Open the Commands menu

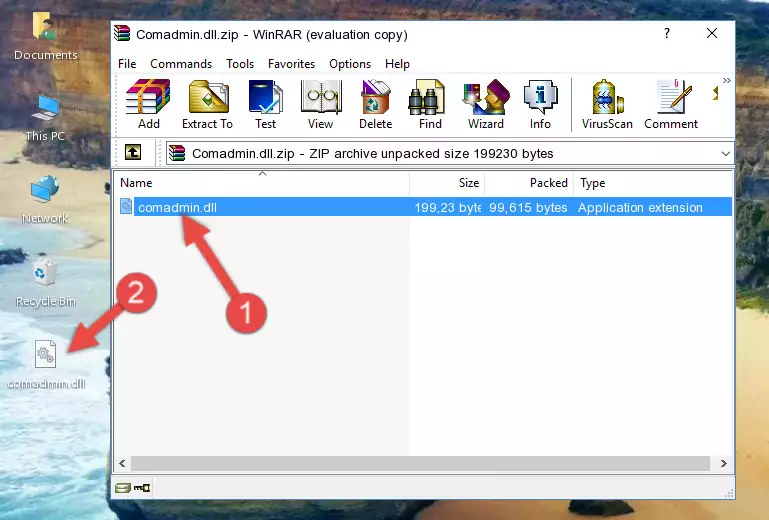pos(181,64)
